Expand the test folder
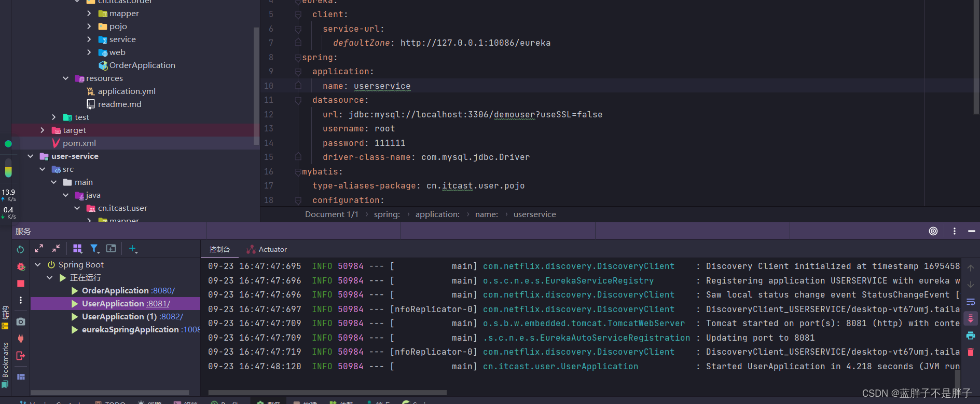Viewport: 980px width, 404px height. (54, 117)
